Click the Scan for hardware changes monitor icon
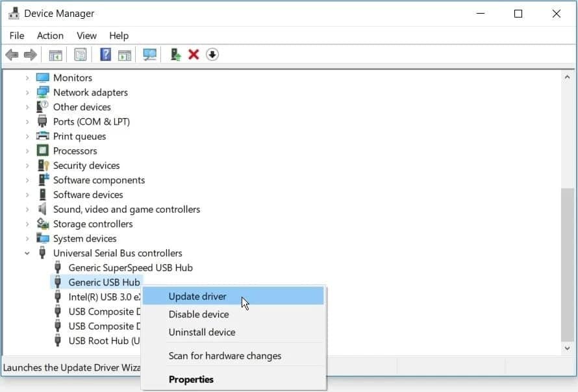The width and height of the screenshot is (578, 392). click(x=149, y=55)
